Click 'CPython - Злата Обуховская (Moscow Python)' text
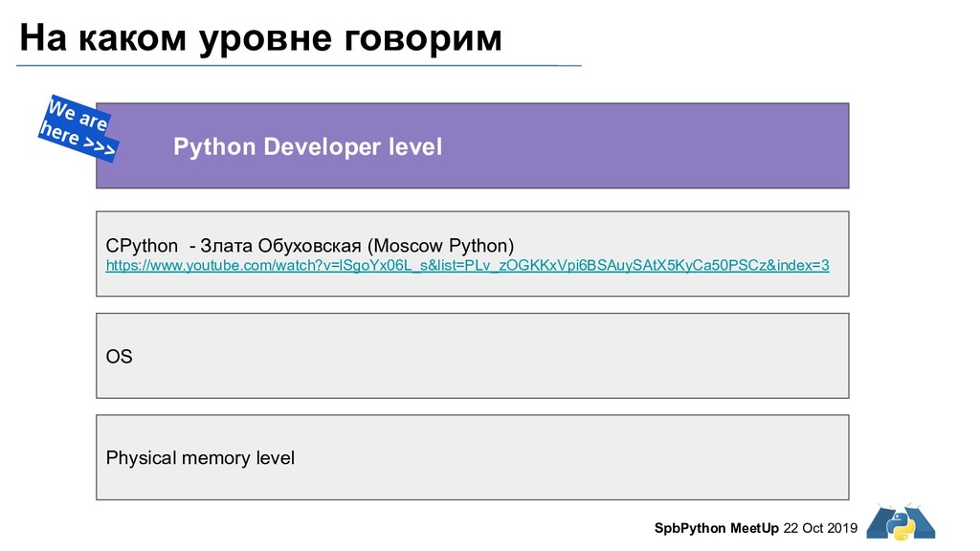The height and width of the screenshot is (551, 980). click(x=310, y=246)
